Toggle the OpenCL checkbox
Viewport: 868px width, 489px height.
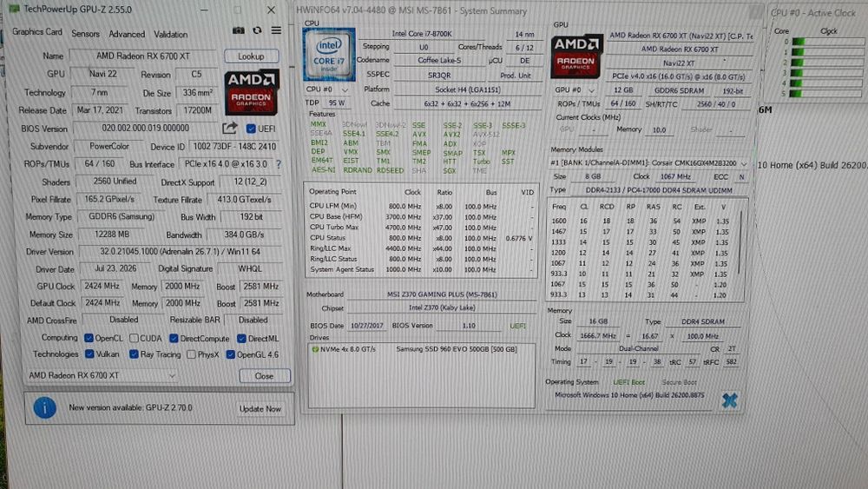pyautogui.click(x=89, y=338)
